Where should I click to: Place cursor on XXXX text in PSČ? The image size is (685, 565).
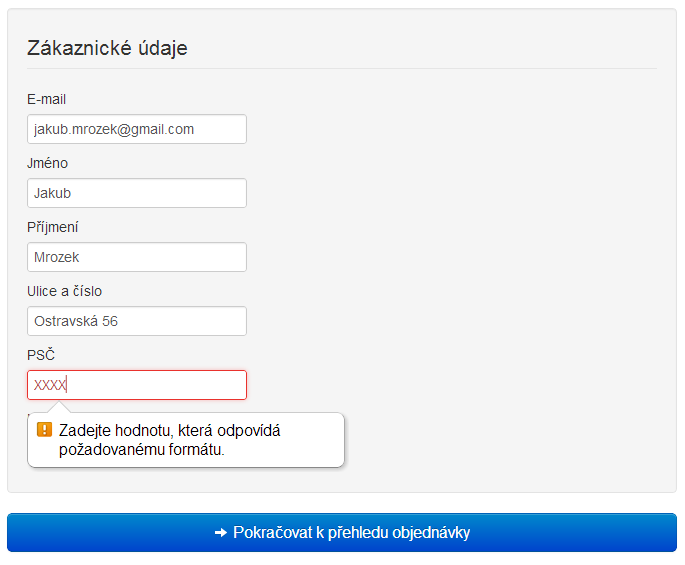(x=49, y=385)
